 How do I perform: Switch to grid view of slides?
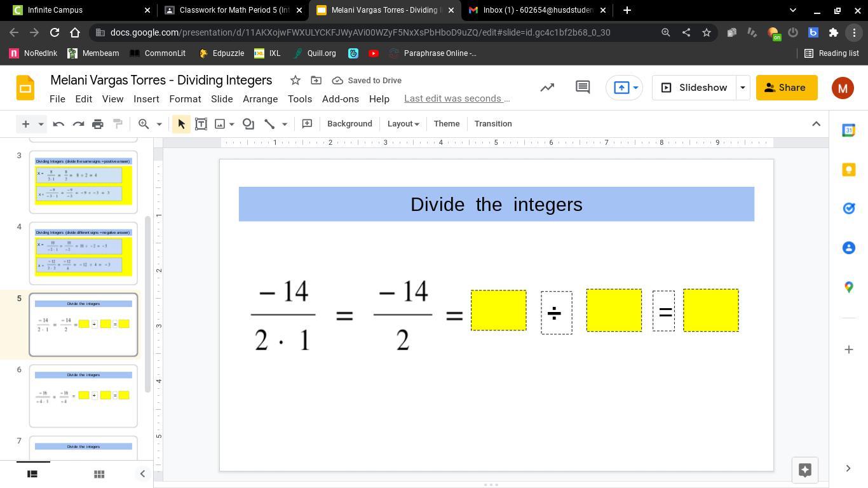click(x=98, y=474)
